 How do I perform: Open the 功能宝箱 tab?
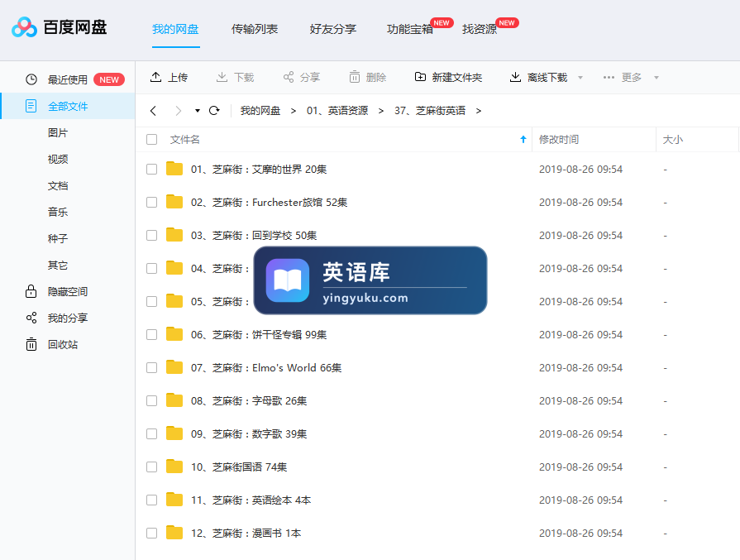tap(409, 29)
